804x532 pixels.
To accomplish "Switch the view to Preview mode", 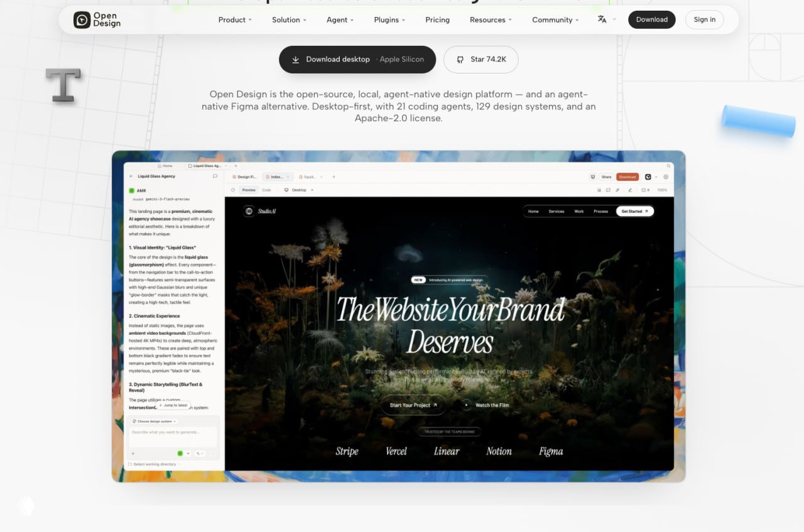I will [249, 190].
